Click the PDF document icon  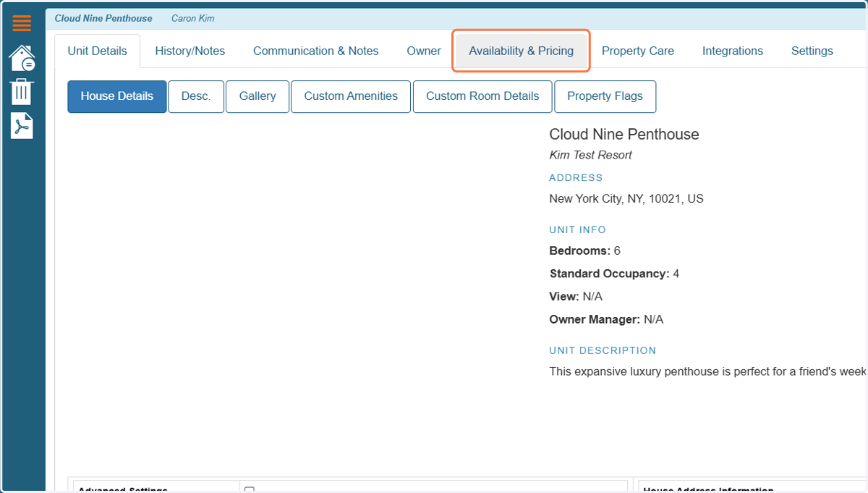pyautogui.click(x=22, y=125)
